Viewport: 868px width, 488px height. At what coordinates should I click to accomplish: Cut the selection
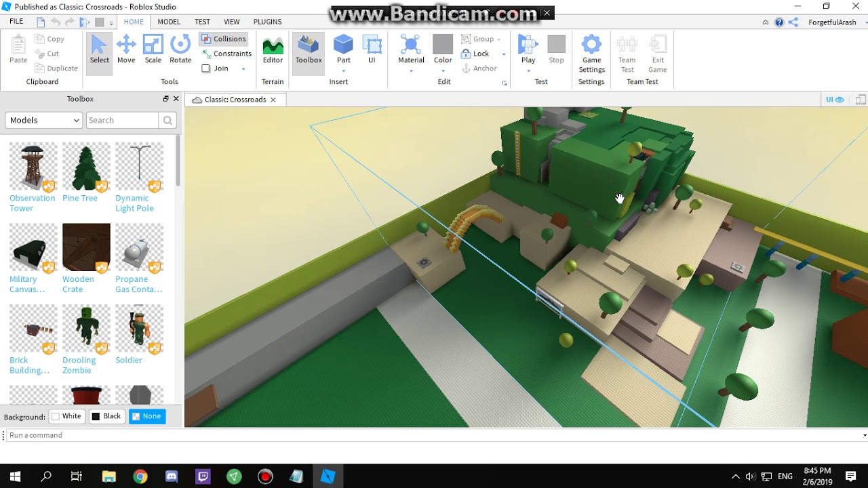point(47,54)
